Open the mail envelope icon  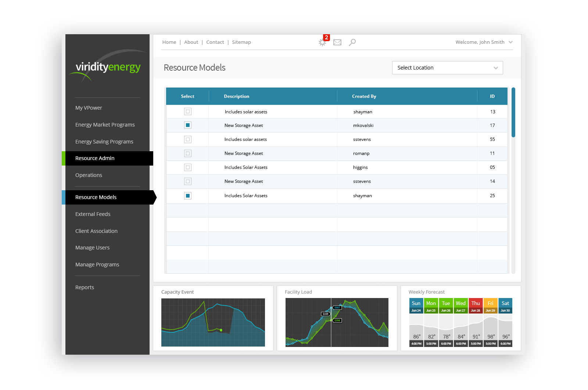[x=337, y=42]
